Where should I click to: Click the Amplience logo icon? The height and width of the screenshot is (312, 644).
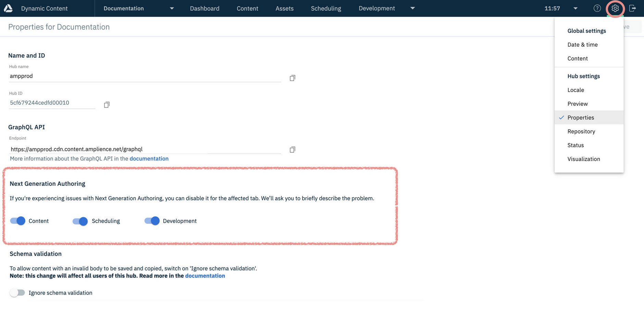pyautogui.click(x=8, y=8)
